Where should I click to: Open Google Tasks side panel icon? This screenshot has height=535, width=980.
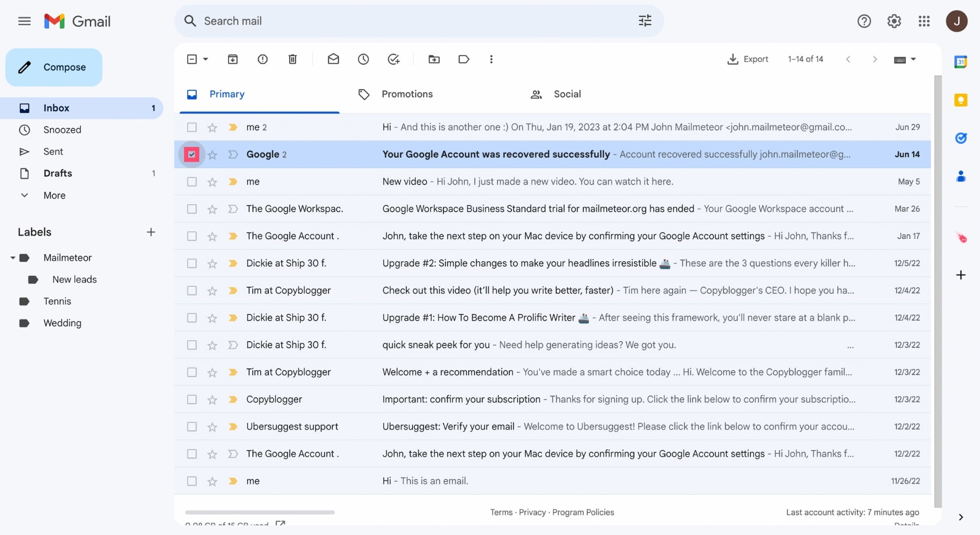[x=961, y=138]
